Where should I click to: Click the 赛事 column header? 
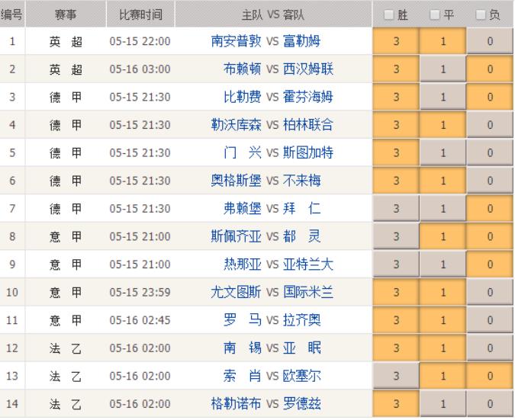click(66, 14)
